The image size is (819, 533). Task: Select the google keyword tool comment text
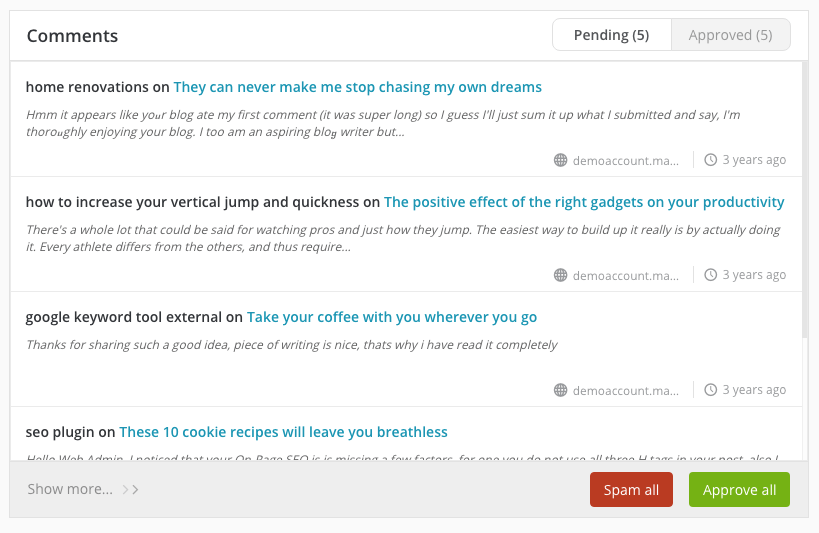(291, 345)
